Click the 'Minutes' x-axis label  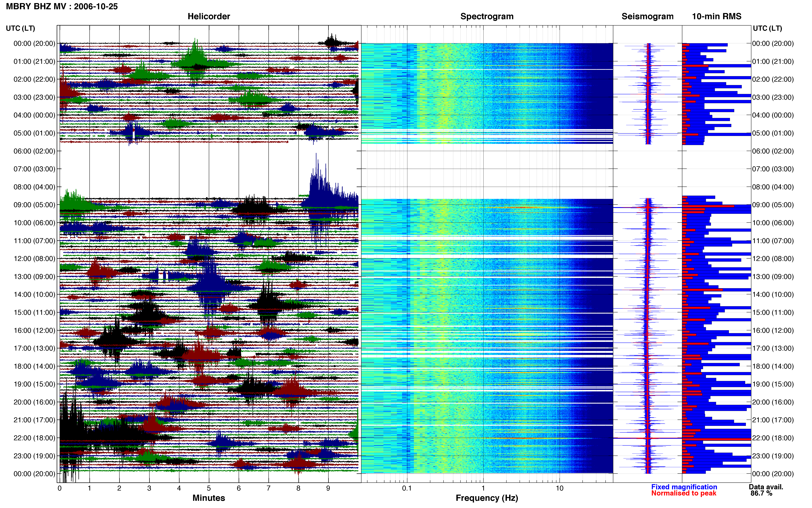tap(209, 498)
